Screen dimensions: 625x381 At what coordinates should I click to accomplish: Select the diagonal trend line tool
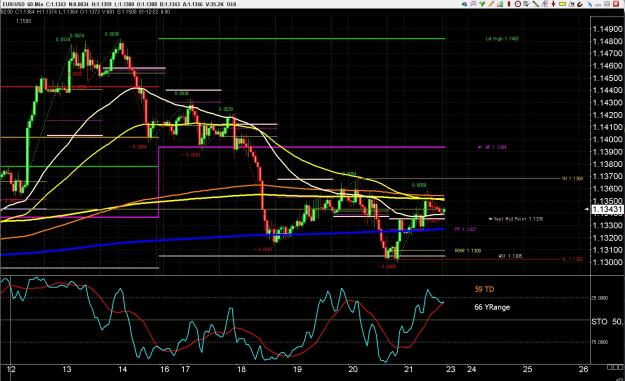(536, 4)
